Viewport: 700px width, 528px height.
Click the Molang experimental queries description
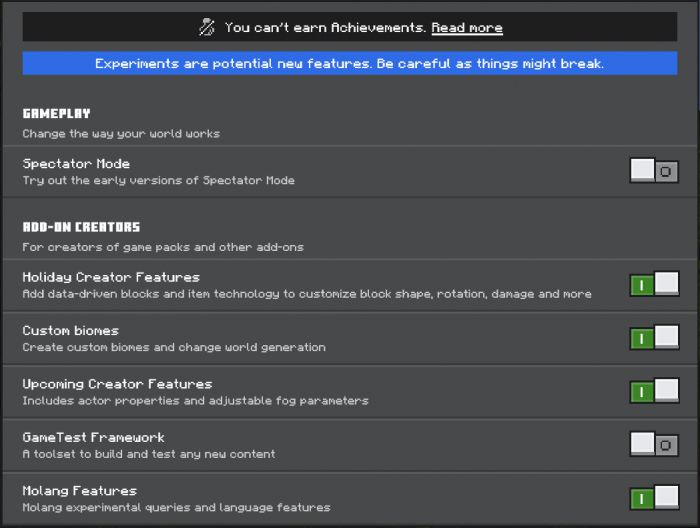(x=176, y=507)
